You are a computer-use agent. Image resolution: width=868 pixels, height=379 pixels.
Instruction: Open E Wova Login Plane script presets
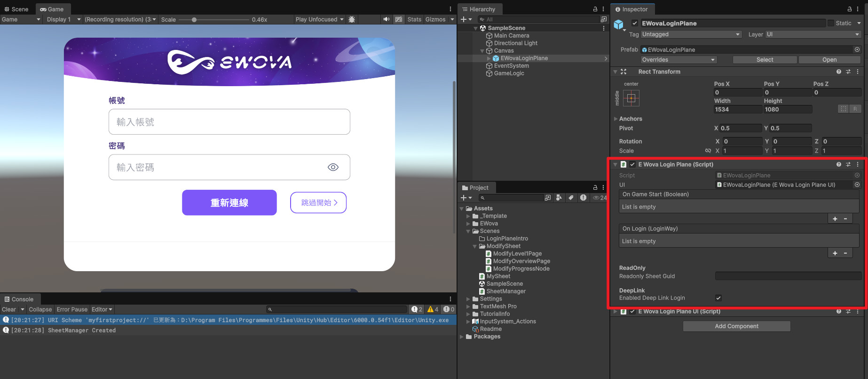click(x=848, y=164)
